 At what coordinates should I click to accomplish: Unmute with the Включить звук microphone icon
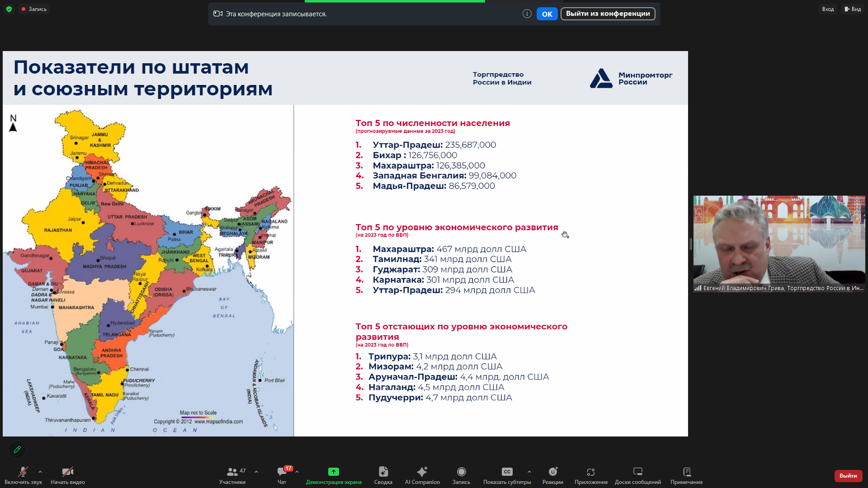23,472
